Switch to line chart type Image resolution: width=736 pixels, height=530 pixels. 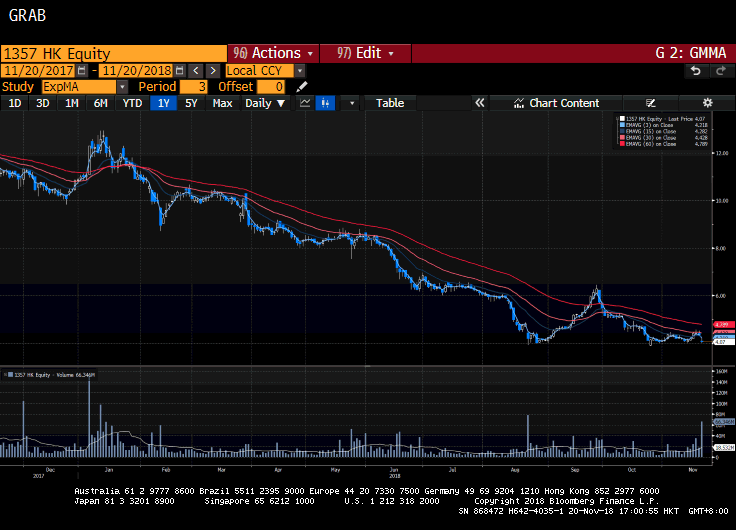[x=305, y=103]
